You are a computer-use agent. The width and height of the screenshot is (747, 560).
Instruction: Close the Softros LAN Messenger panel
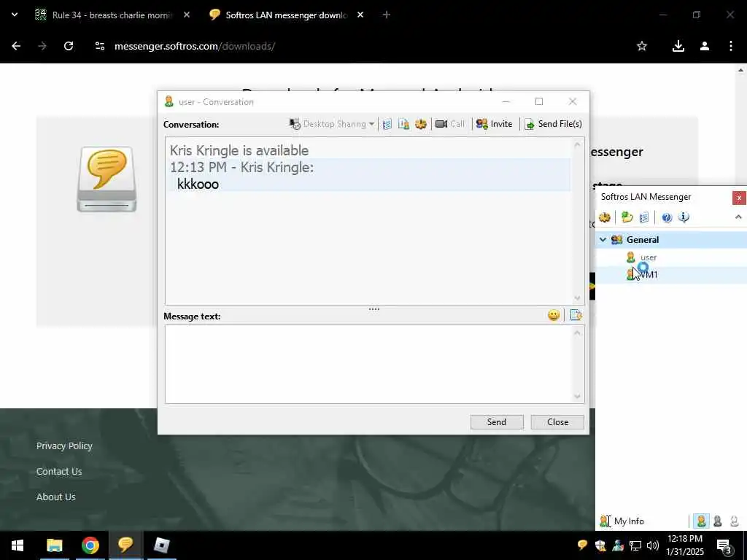click(739, 198)
